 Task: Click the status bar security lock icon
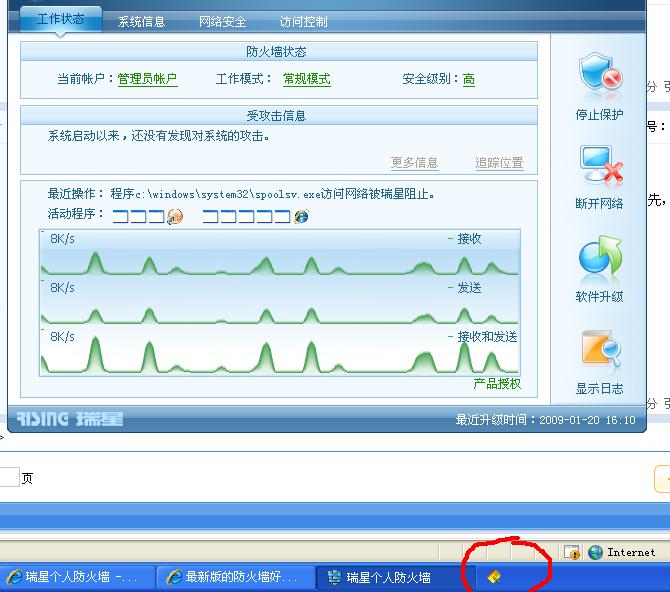tap(572, 552)
